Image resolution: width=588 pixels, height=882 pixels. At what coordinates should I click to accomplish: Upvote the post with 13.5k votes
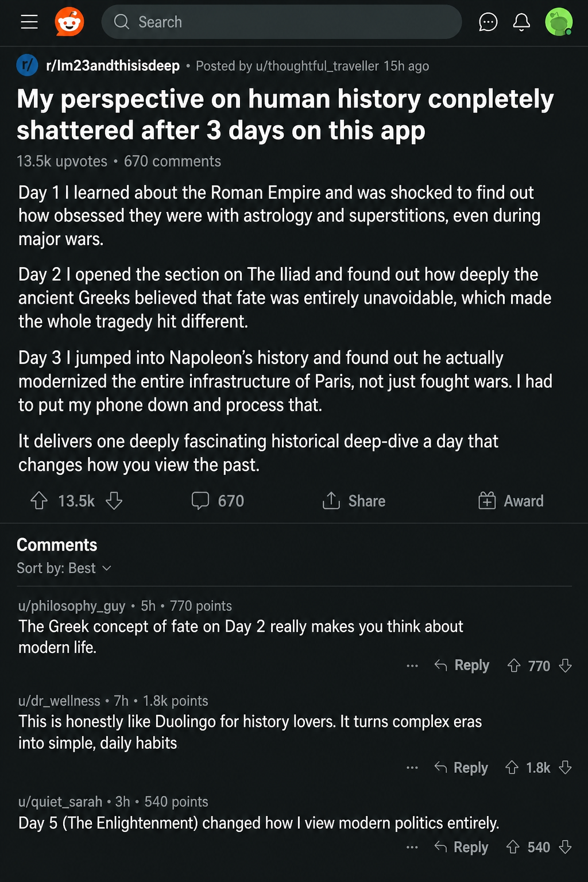tap(39, 501)
